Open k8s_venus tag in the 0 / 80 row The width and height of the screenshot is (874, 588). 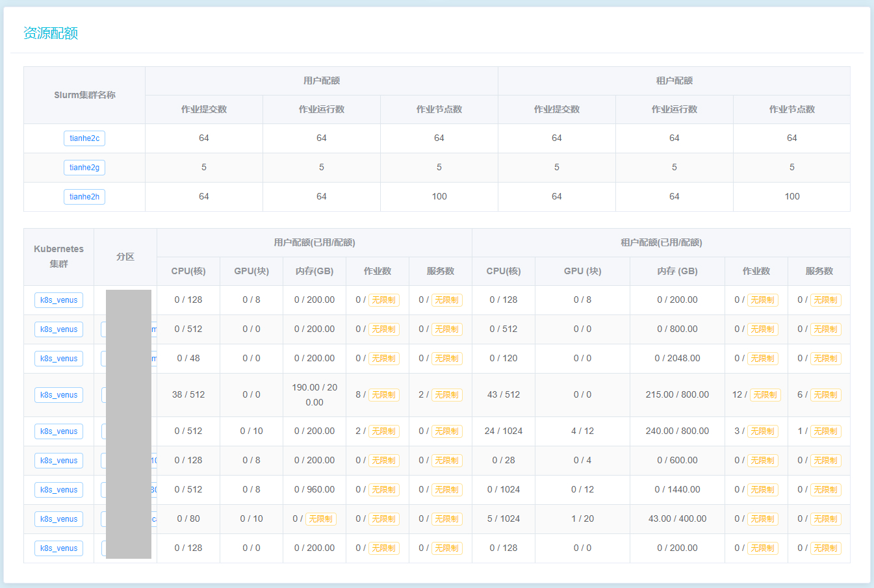click(58, 519)
